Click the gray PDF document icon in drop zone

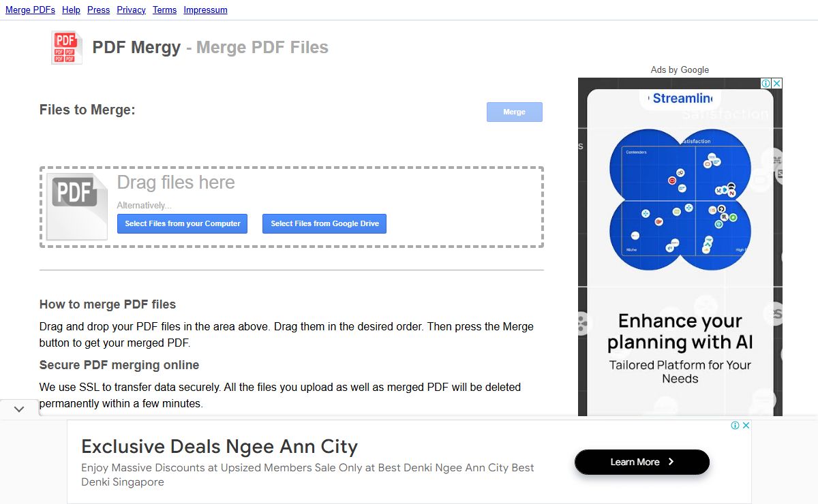pos(76,206)
